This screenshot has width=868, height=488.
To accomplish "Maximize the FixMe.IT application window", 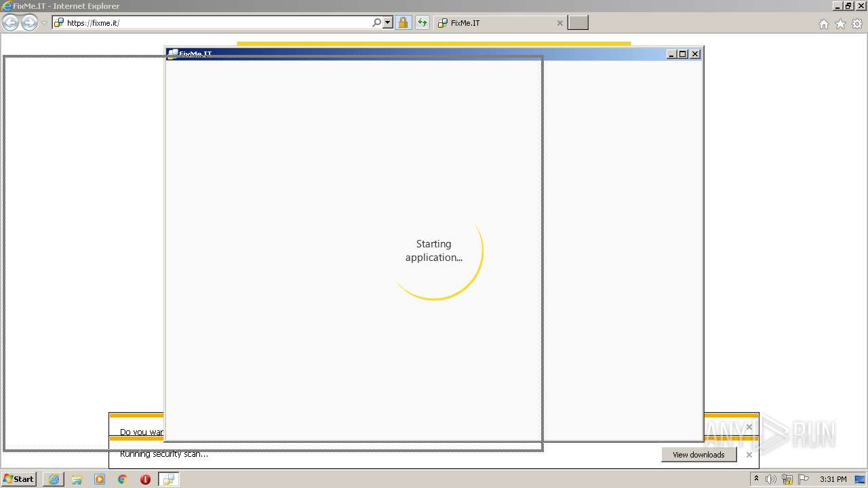I will point(683,54).
